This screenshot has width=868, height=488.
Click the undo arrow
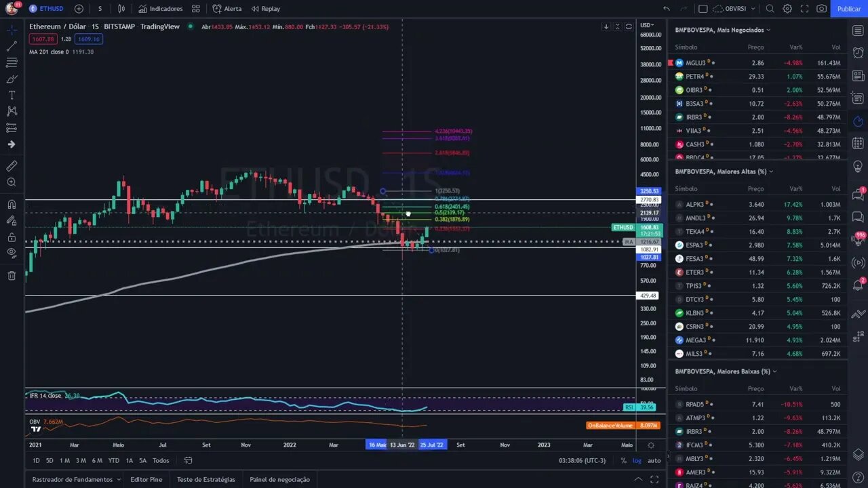coord(667,9)
